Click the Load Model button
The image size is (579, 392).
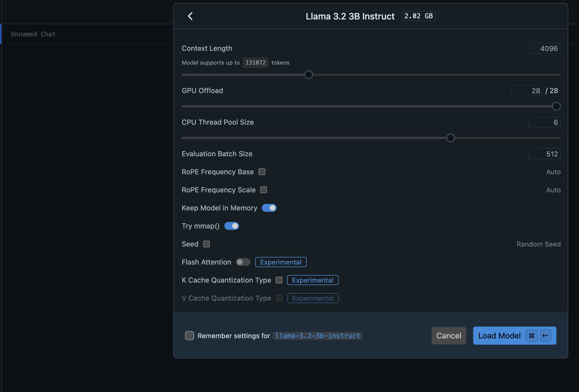(x=499, y=336)
